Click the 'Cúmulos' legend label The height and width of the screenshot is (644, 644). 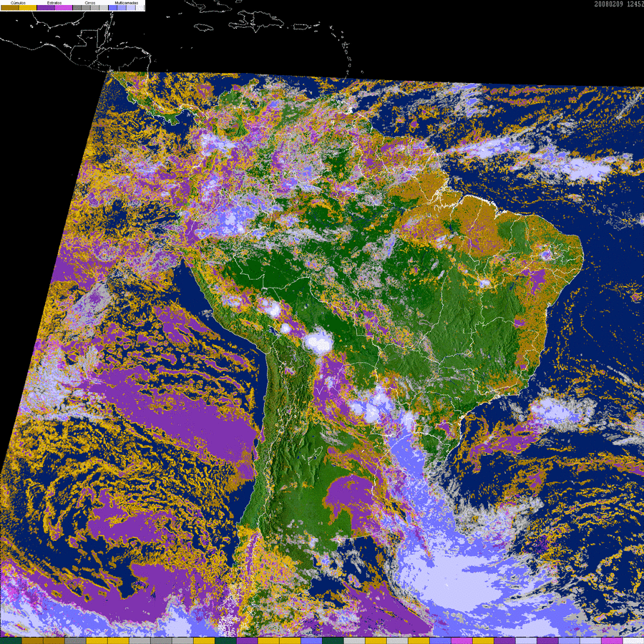tap(18, 3)
